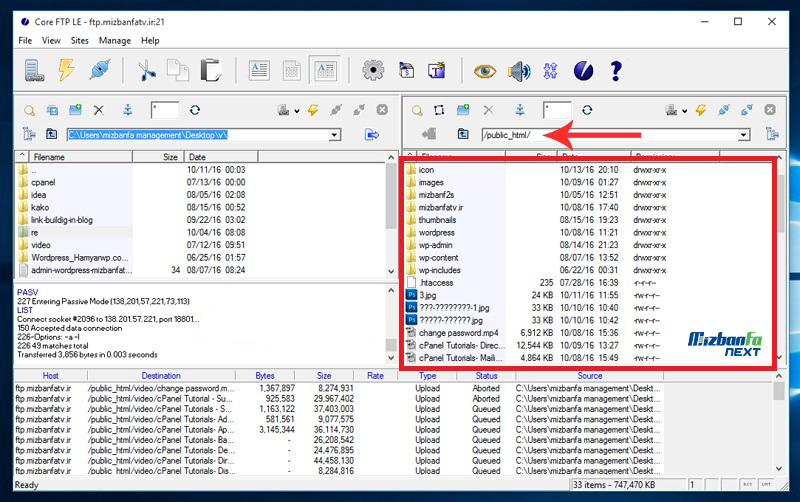This screenshot has height=502, width=800.
Task: Click the Quick Connect lightning icon in main toolbar
Action: point(66,70)
